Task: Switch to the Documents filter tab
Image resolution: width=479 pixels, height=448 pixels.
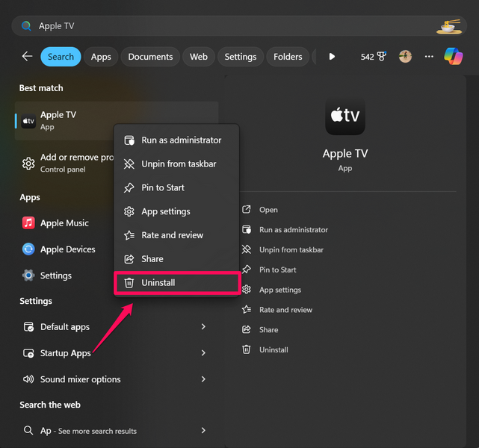Action: [x=150, y=57]
